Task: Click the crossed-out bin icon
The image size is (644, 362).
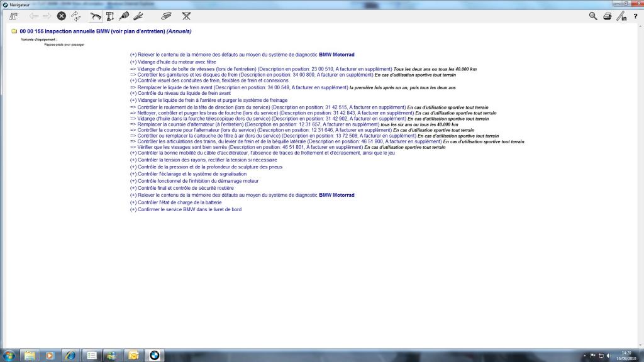Action: (186, 16)
